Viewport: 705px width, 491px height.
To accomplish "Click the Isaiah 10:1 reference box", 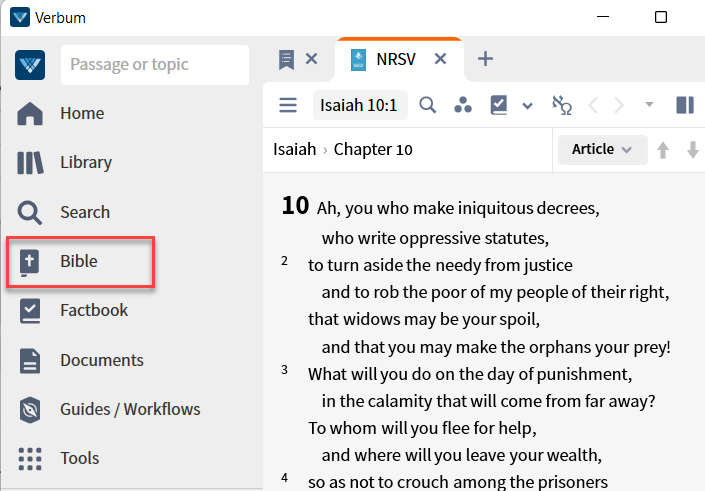I will 360,105.
